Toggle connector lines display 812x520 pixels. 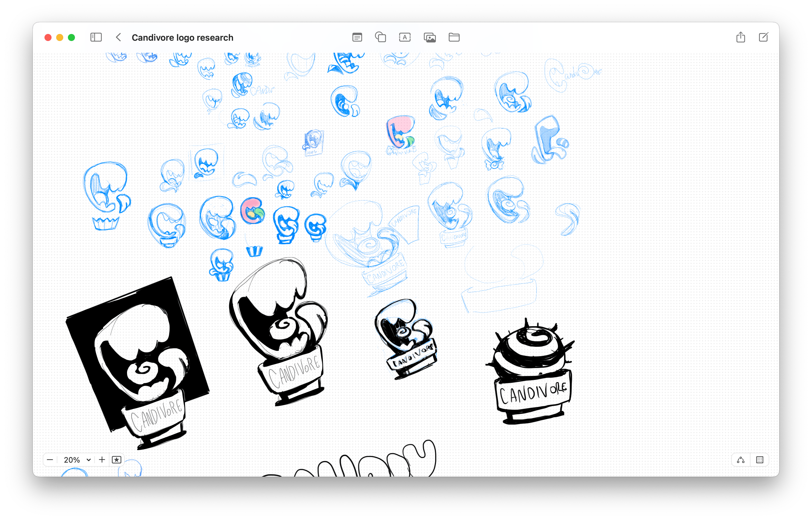click(x=741, y=460)
